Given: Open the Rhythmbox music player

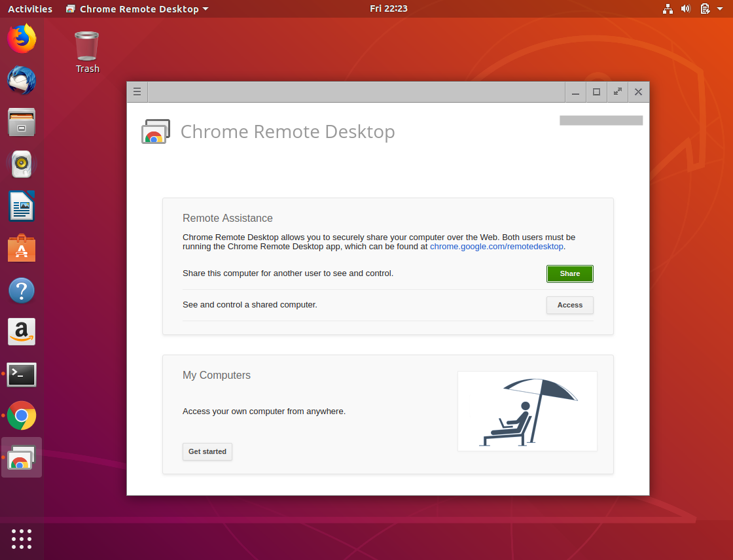Looking at the screenshot, I should tap(22, 164).
